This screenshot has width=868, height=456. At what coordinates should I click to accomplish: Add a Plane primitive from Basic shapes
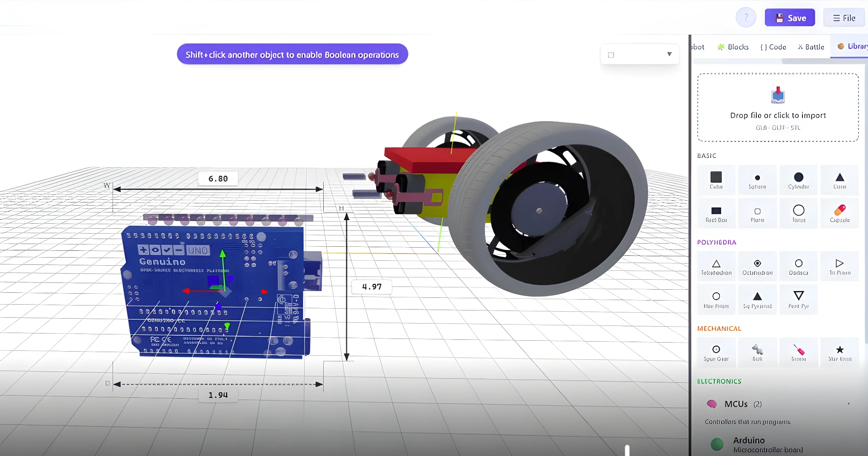757,213
